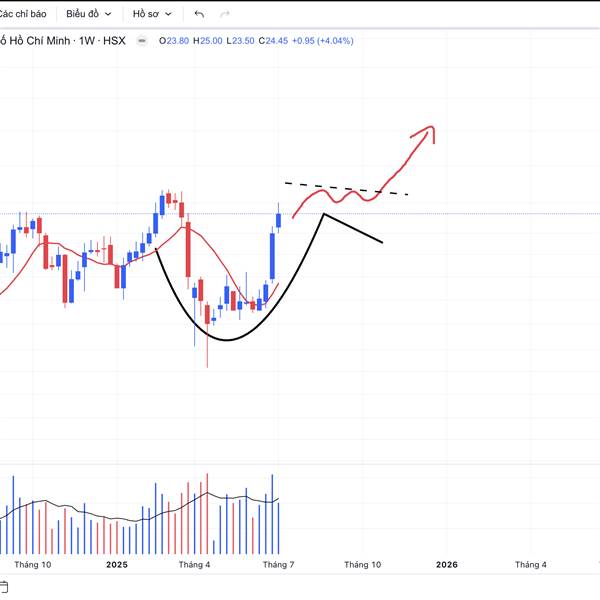
Task: Click the Tháng 10 label before 2026
Action: point(362,564)
